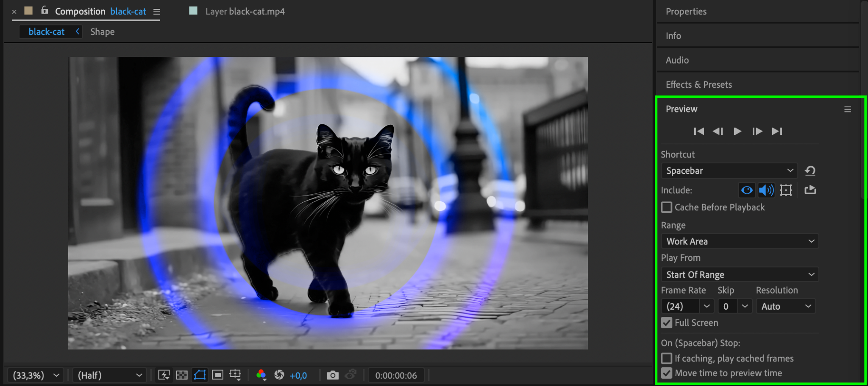Reset the preview shortcut settings
Image resolution: width=868 pixels, height=386 pixels.
pyautogui.click(x=810, y=171)
